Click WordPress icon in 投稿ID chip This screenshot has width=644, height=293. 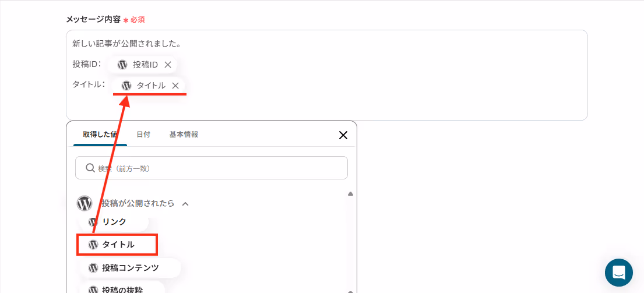pyautogui.click(x=122, y=65)
